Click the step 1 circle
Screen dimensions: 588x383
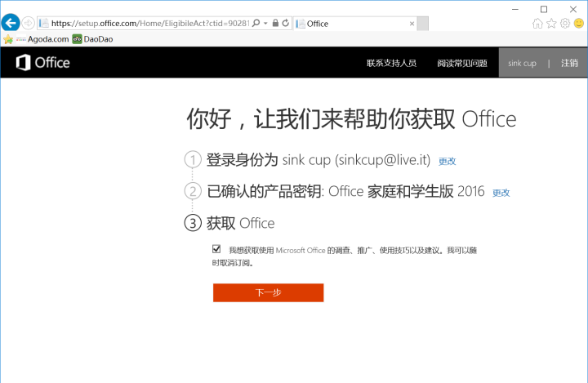[193, 160]
